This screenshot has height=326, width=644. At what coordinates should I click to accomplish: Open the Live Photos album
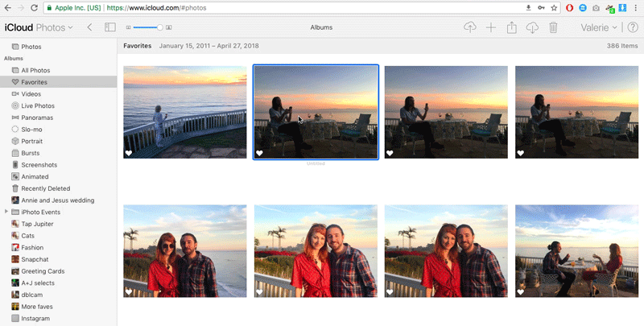click(38, 105)
